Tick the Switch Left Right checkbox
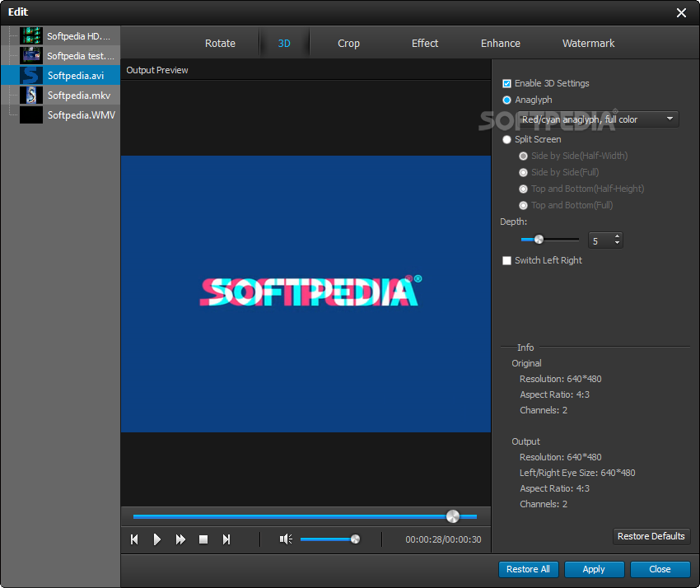The width and height of the screenshot is (700, 588). click(507, 260)
